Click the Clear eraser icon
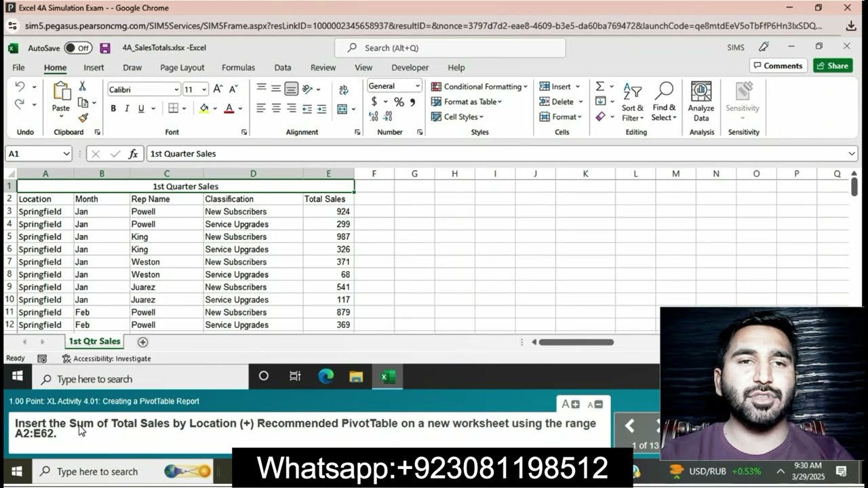868x488 pixels. tap(600, 117)
